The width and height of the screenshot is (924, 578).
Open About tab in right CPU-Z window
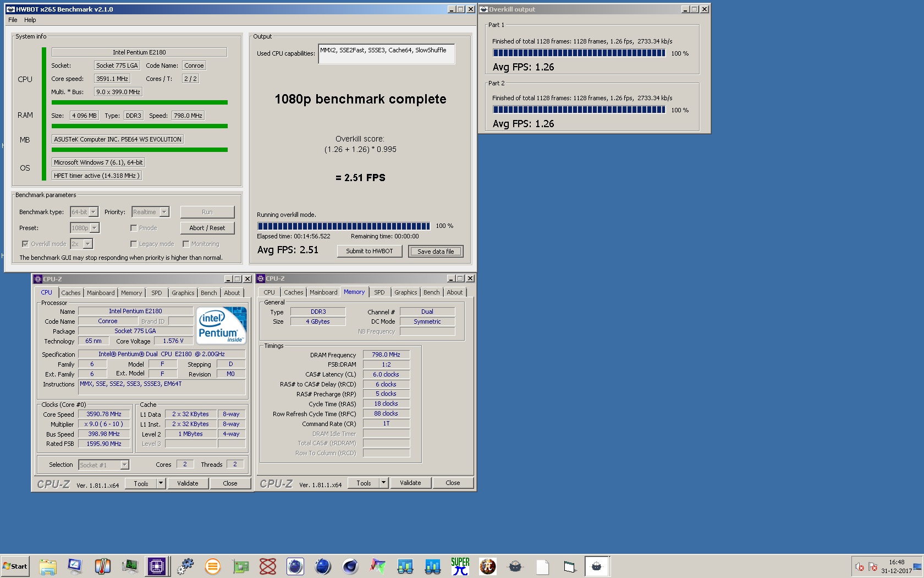(x=455, y=292)
